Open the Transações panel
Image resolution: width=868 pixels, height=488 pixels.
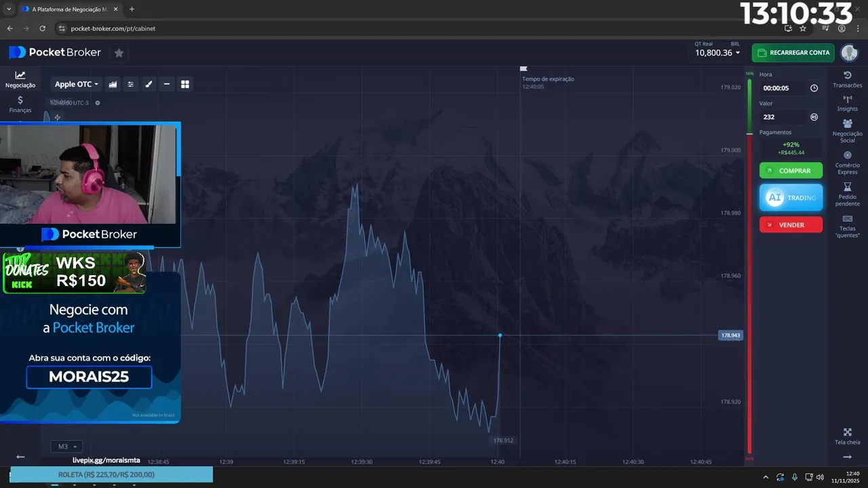(x=847, y=80)
